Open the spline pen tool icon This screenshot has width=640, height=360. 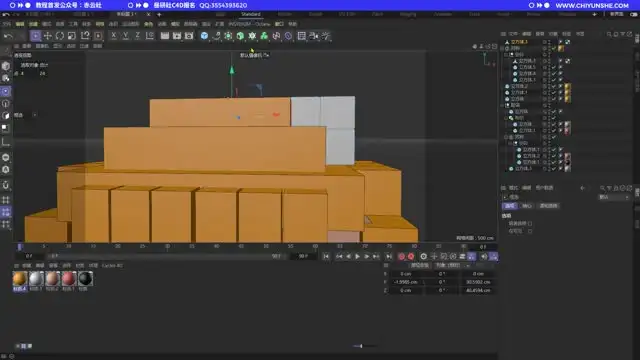click(x=216, y=36)
